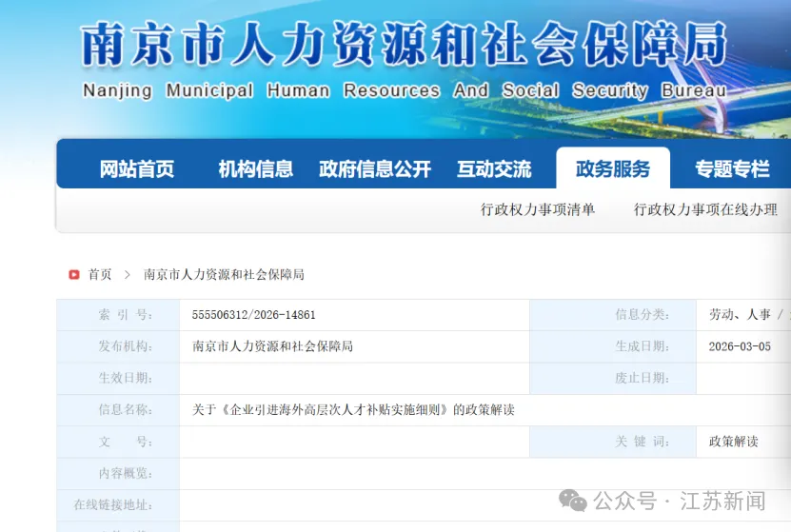
Task: Click the 首页 breadcrumb link
Action: coord(100,274)
